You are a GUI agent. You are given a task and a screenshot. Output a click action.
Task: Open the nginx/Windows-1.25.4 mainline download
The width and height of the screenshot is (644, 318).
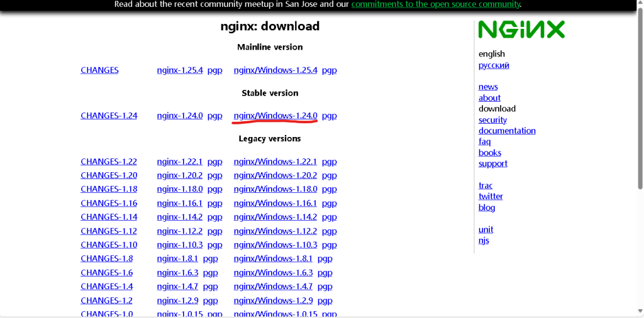[275, 70]
